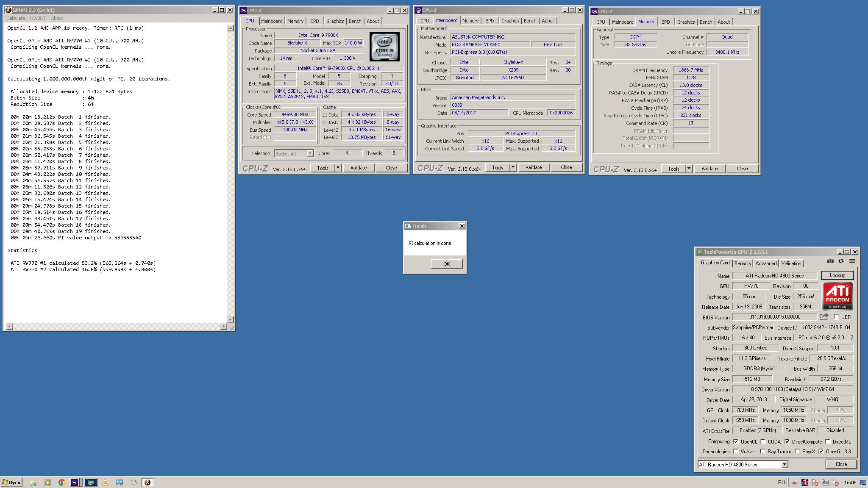Click the RU language indicator
The width and height of the screenshot is (868, 488).
tap(781, 482)
